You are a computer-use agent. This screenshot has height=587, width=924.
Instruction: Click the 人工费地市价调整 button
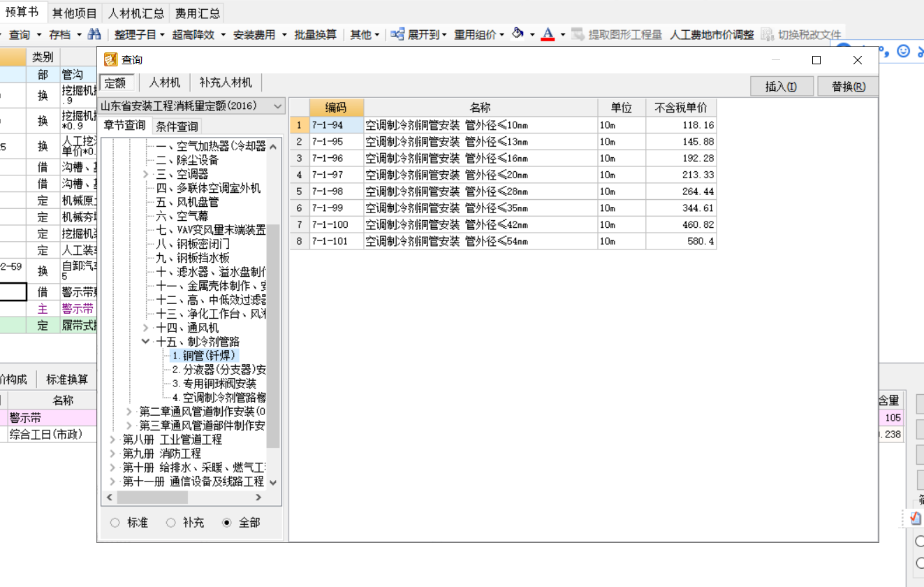pos(712,34)
